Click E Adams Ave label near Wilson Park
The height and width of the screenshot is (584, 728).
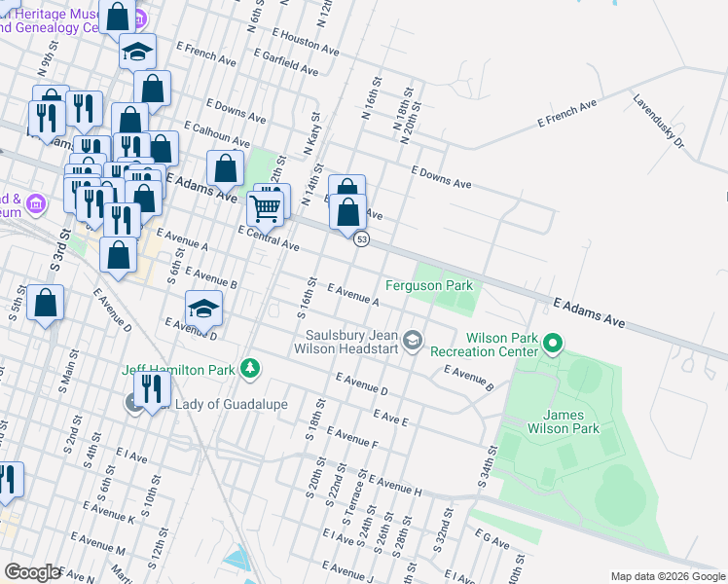point(589,312)
